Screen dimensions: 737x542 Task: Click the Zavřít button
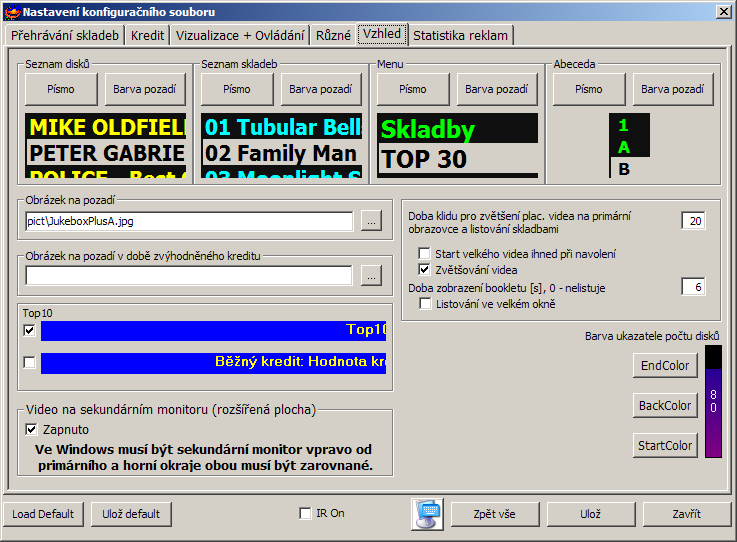[687, 514]
